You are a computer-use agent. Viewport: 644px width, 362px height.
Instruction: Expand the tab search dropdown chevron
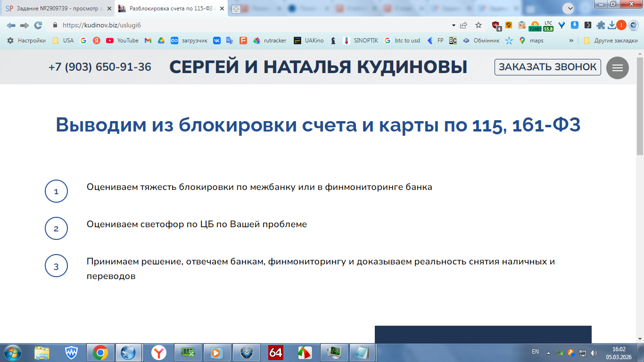click(570, 8)
